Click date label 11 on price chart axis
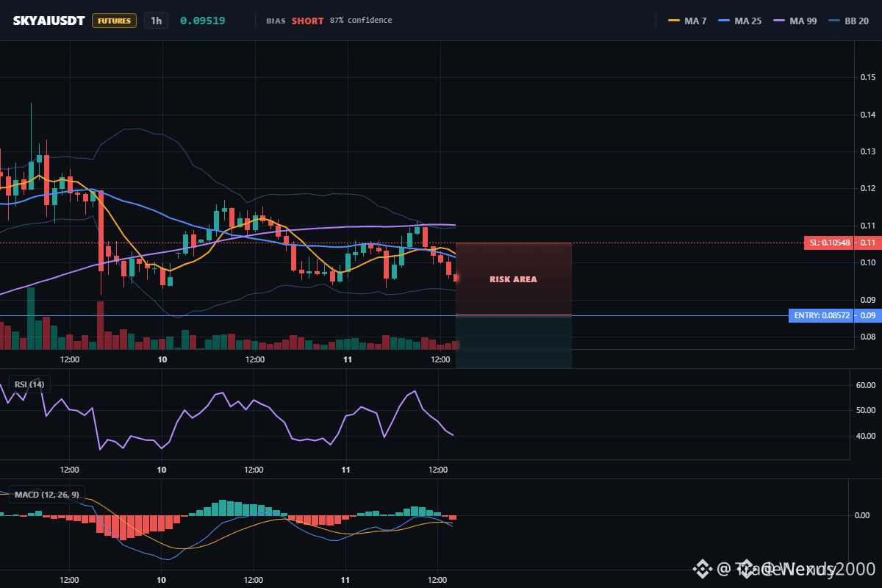Image resolution: width=882 pixels, height=588 pixels. coord(348,359)
